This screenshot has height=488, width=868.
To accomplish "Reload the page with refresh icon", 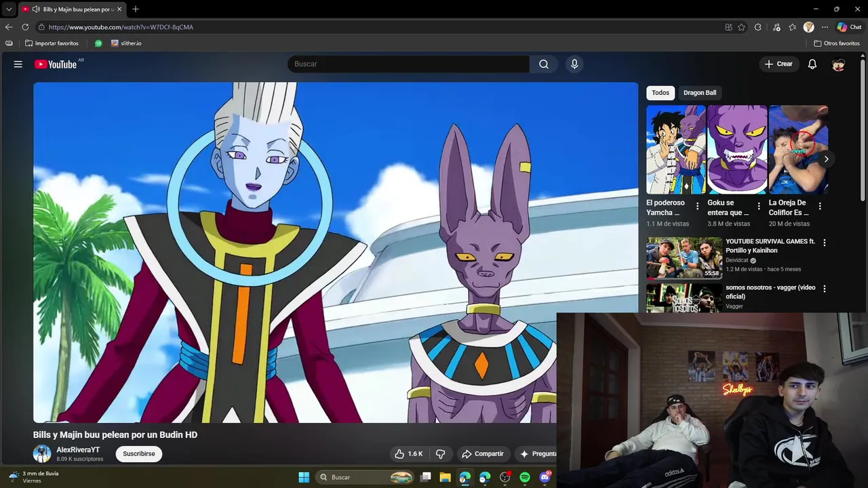I will pyautogui.click(x=25, y=27).
